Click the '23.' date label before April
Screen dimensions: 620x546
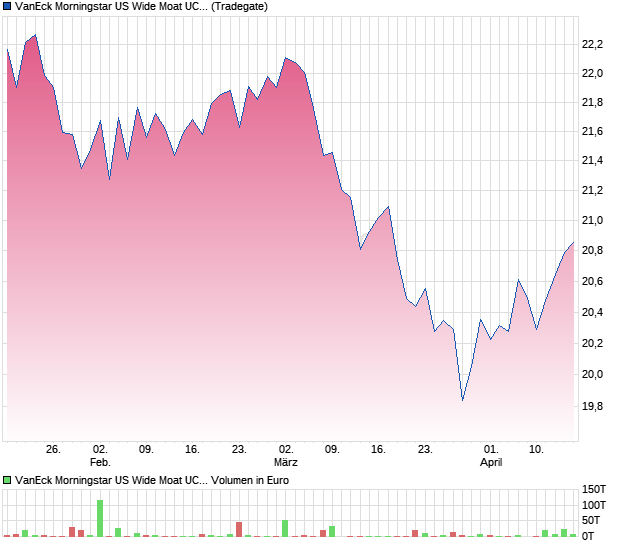(425, 450)
